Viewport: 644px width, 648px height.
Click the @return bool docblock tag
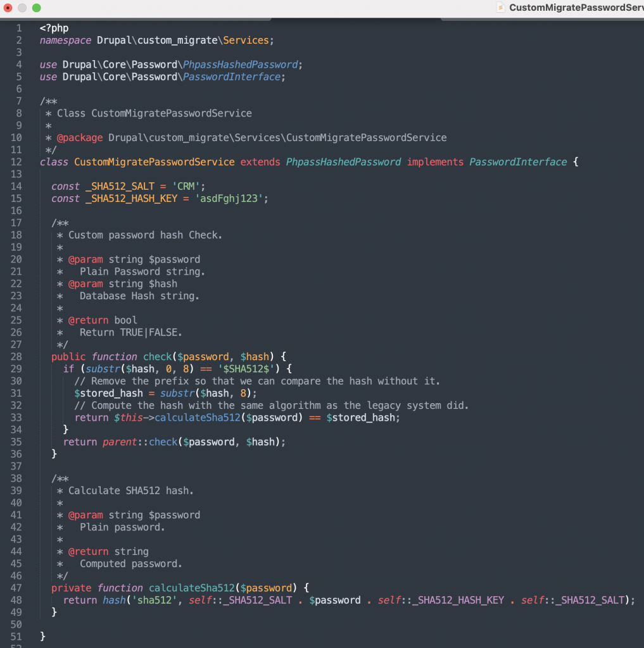pos(88,320)
